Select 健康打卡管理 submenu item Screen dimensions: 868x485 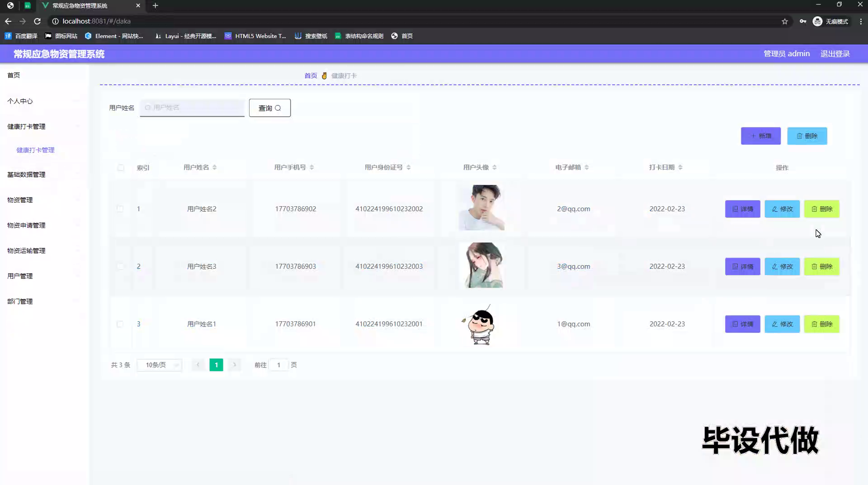pyautogui.click(x=35, y=150)
